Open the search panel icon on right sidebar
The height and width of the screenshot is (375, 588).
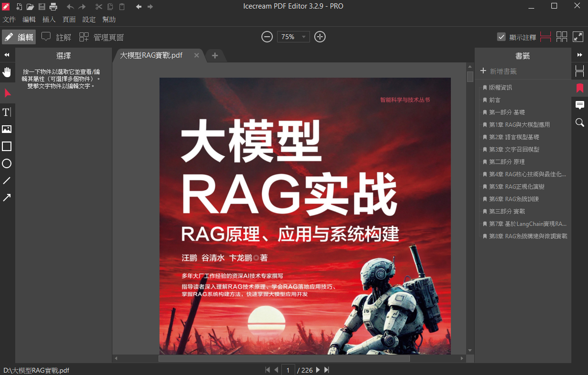pos(579,122)
